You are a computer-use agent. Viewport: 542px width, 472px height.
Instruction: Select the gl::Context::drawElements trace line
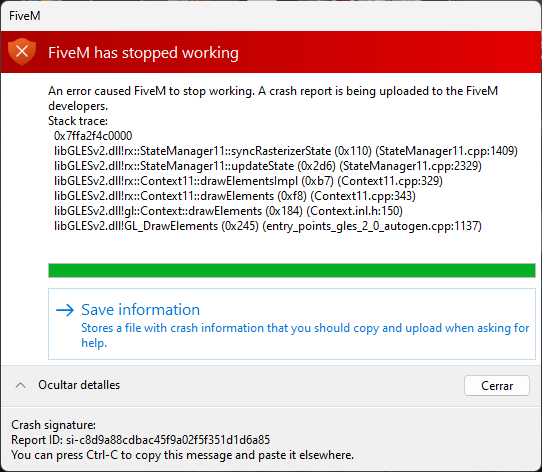pyautogui.click(x=228, y=211)
